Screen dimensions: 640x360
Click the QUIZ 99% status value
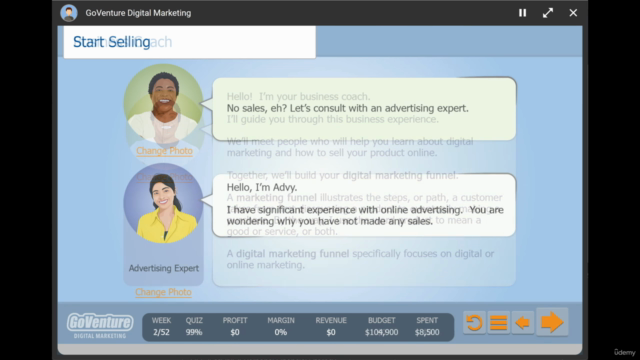coord(194,332)
